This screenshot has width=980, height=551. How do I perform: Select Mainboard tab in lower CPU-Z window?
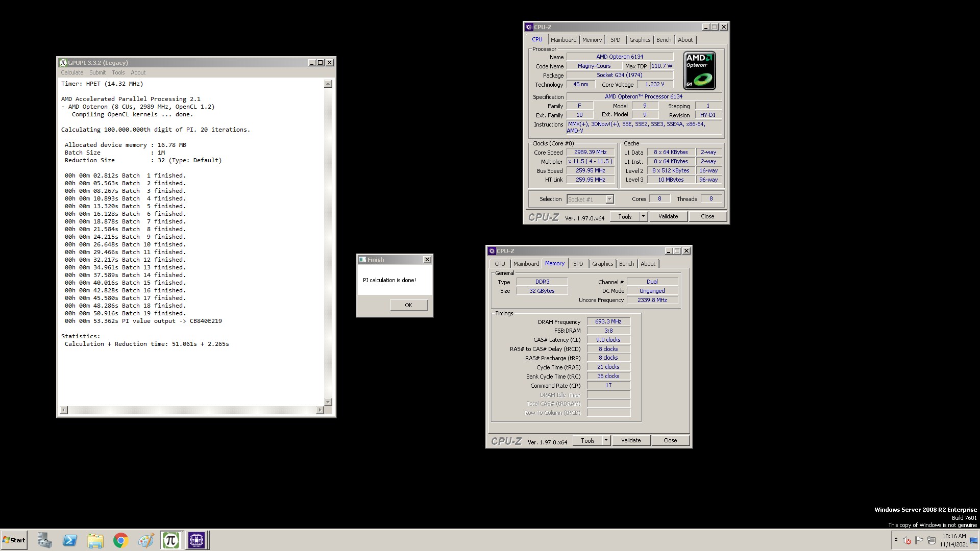tap(526, 264)
